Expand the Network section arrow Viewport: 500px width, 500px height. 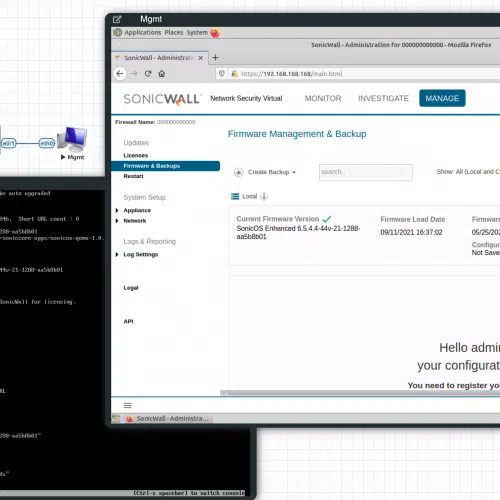117,221
